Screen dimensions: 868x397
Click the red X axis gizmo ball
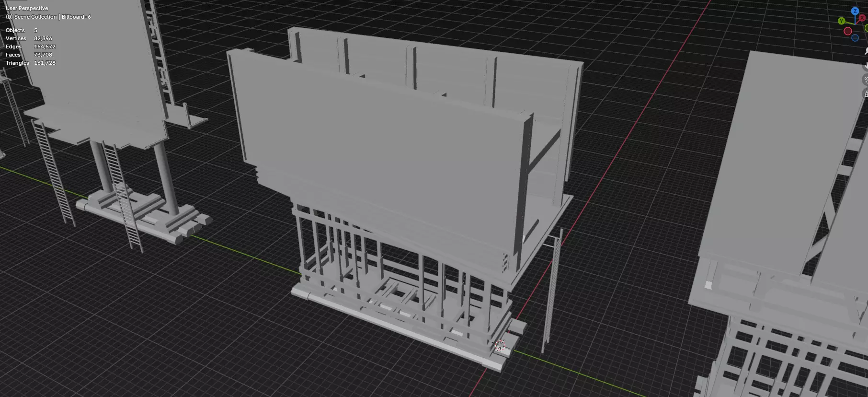click(862, 18)
